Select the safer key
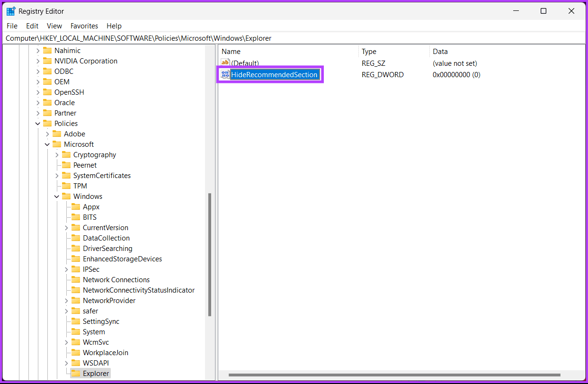 coord(90,311)
